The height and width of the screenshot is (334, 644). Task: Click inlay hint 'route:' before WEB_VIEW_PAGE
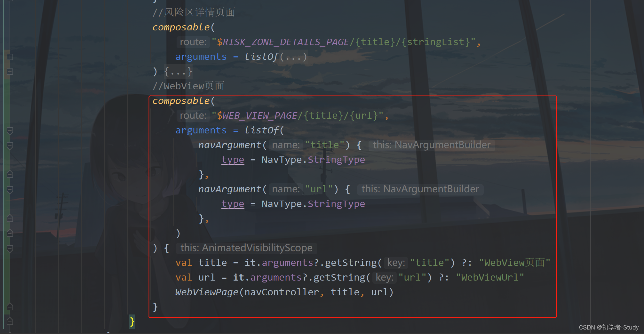(x=193, y=116)
